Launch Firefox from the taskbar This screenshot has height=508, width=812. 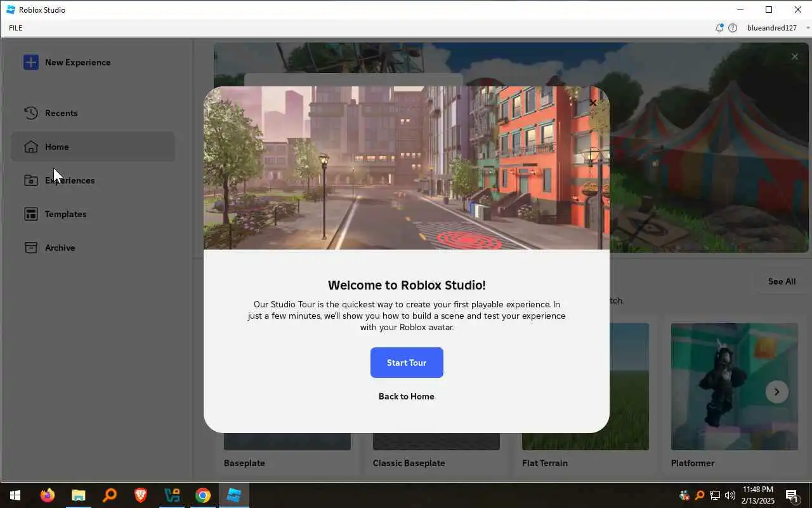pyautogui.click(x=48, y=495)
